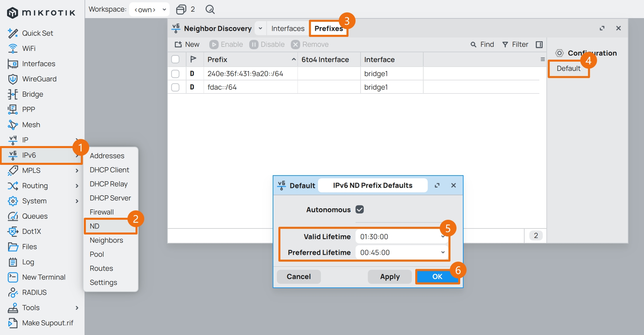Expand the MPLS submenu arrow
The height and width of the screenshot is (335, 644).
pyautogui.click(x=77, y=171)
